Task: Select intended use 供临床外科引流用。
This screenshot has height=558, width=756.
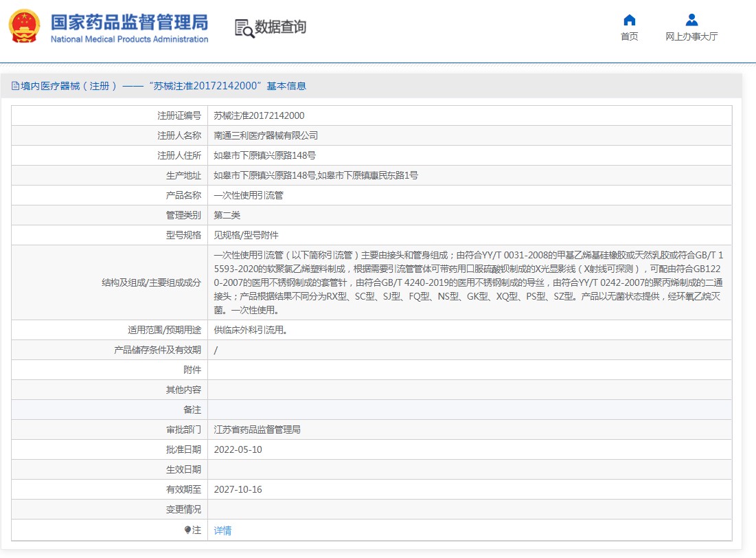Action: coord(251,330)
